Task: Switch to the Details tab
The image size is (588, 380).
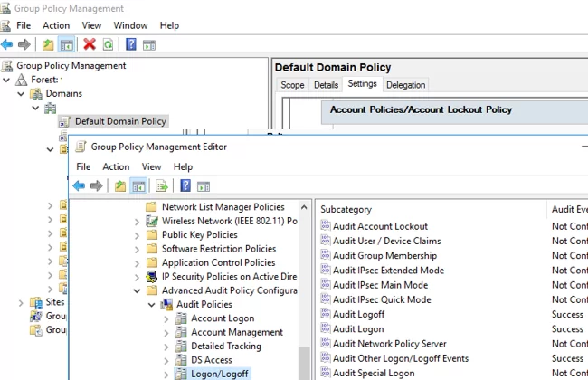Action: (x=326, y=85)
